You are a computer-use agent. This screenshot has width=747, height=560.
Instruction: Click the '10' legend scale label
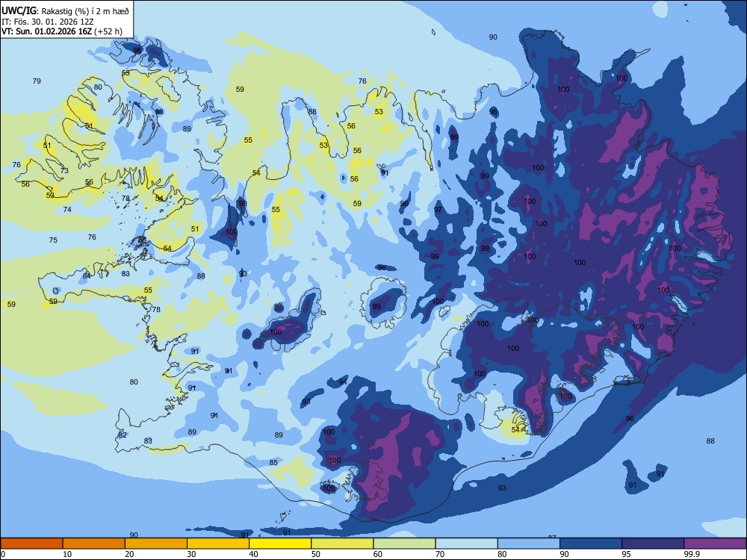67,554
